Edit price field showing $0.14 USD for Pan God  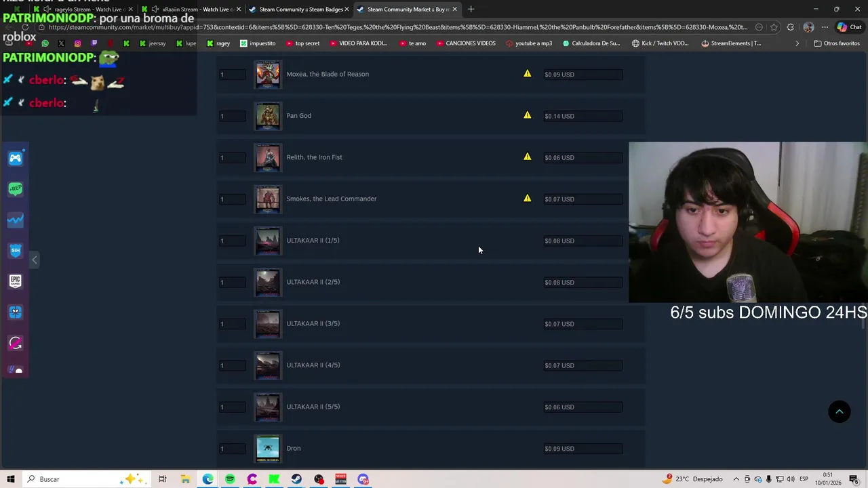coord(583,116)
